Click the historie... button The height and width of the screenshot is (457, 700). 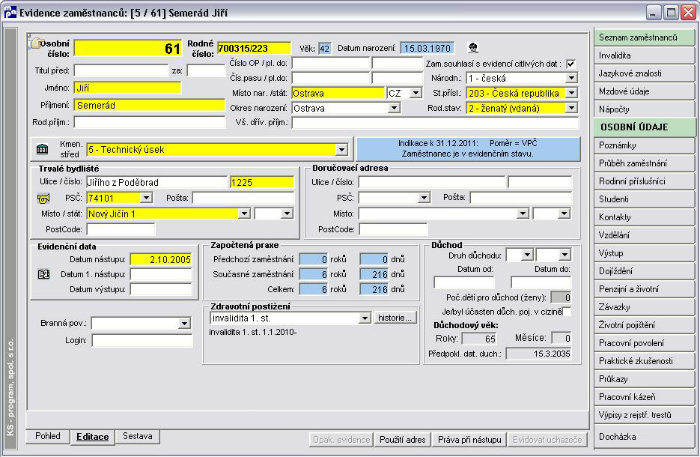[x=395, y=318]
